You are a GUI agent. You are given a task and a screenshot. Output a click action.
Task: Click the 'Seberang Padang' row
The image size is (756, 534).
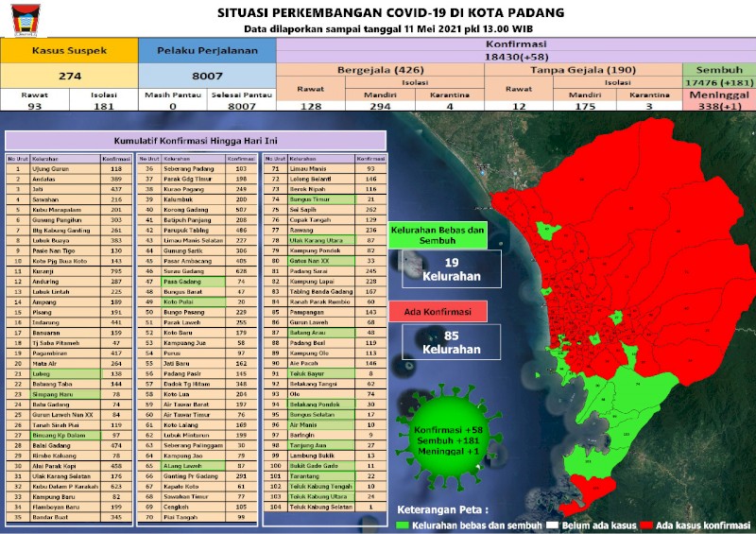click(x=198, y=169)
